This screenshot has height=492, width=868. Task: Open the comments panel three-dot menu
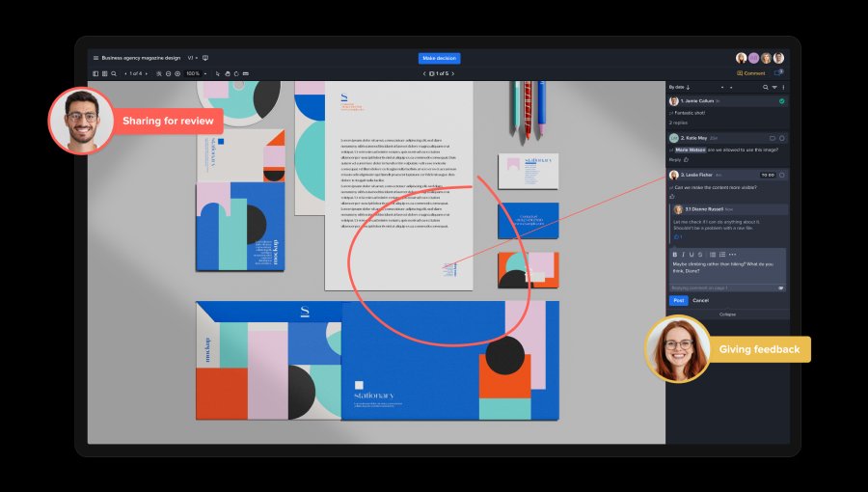click(783, 87)
